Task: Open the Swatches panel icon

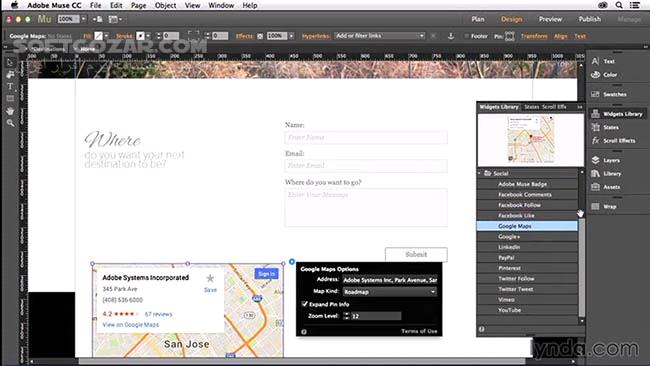Action: (x=595, y=94)
